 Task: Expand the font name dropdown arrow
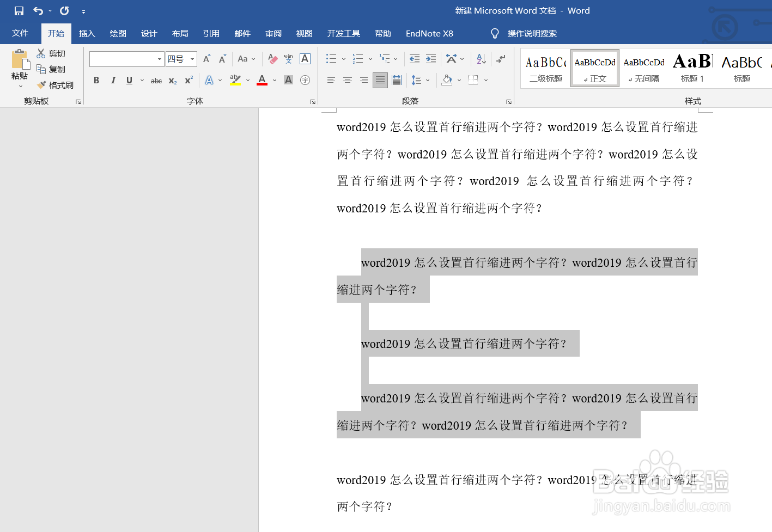click(x=160, y=59)
